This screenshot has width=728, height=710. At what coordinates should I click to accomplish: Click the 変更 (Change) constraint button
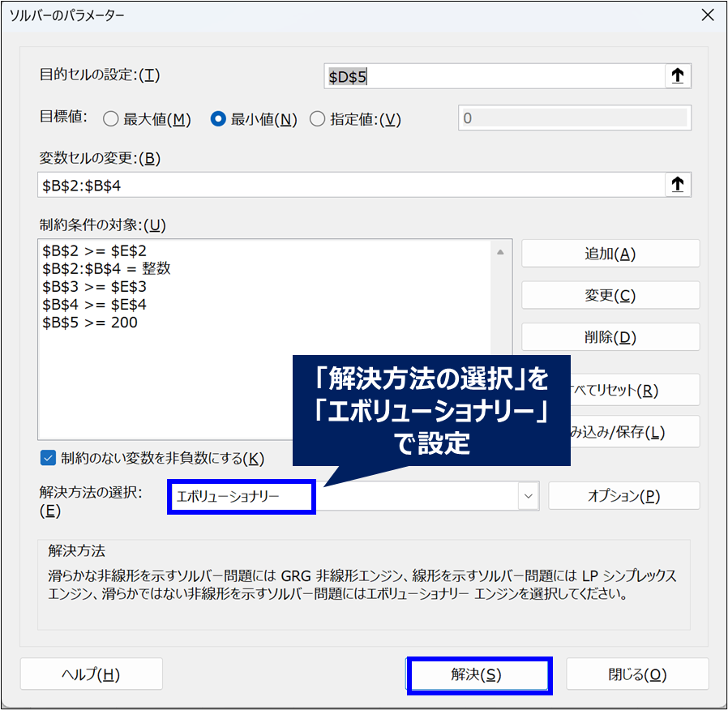[x=610, y=296]
